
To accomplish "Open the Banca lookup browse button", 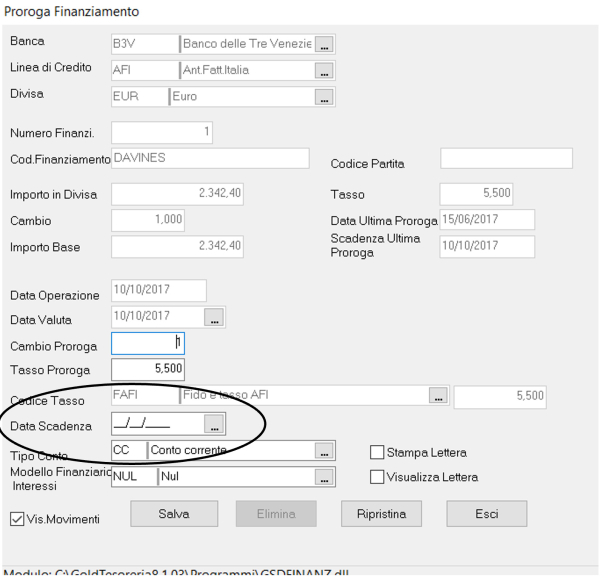I will pyautogui.click(x=324, y=44).
